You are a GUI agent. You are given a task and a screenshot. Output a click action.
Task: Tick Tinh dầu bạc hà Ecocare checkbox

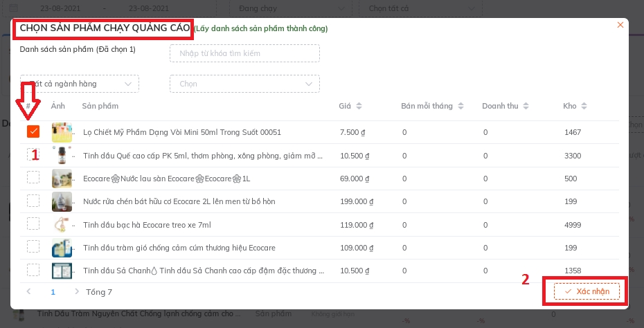(x=33, y=224)
